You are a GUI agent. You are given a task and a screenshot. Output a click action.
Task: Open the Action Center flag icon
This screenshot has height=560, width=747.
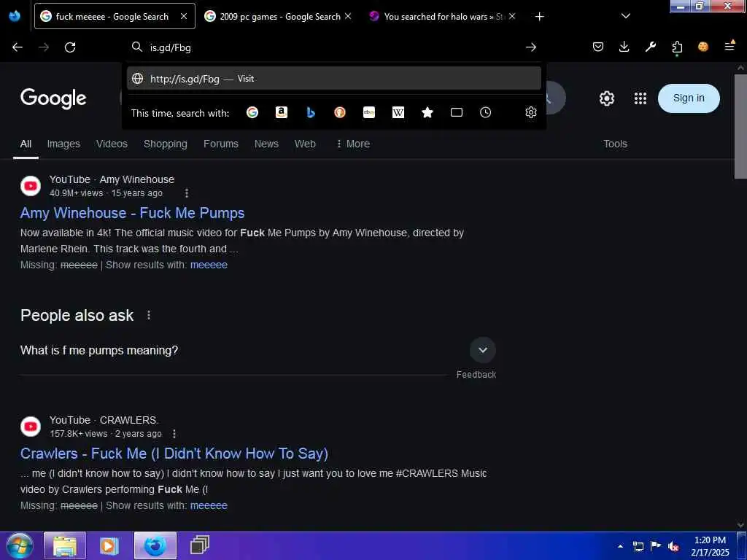coord(656,546)
